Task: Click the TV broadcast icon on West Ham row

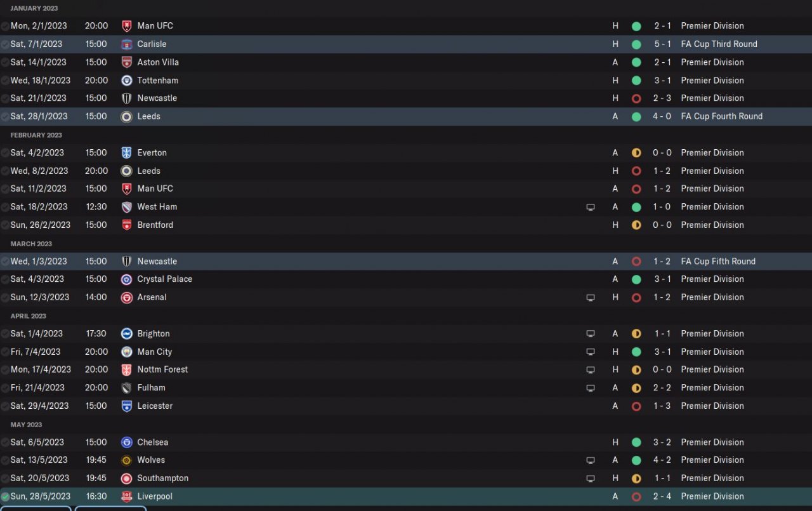Action: [x=591, y=207]
